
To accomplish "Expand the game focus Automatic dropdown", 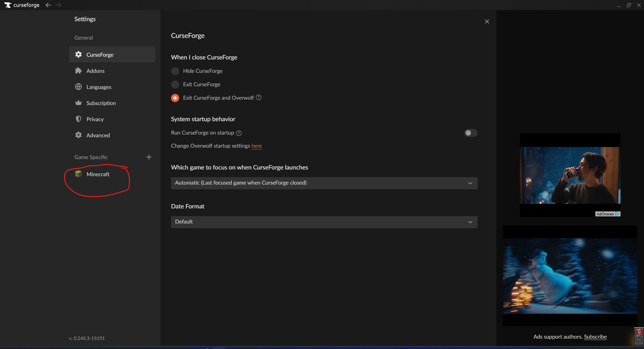I will [324, 183].
